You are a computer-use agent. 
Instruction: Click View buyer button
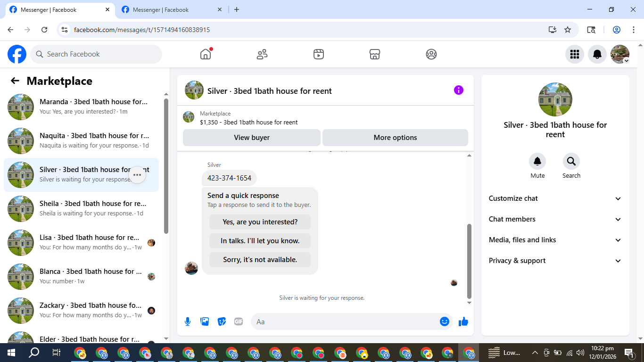point(252,138)
